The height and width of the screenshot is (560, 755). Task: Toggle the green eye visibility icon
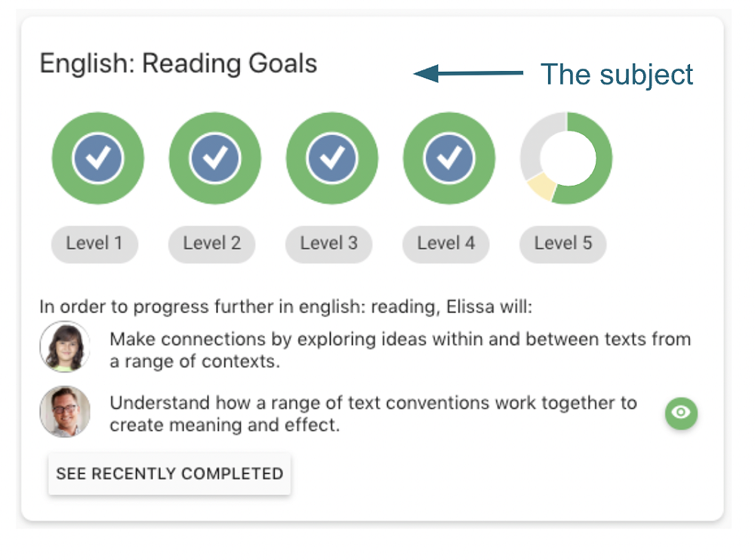pos(681,413)
